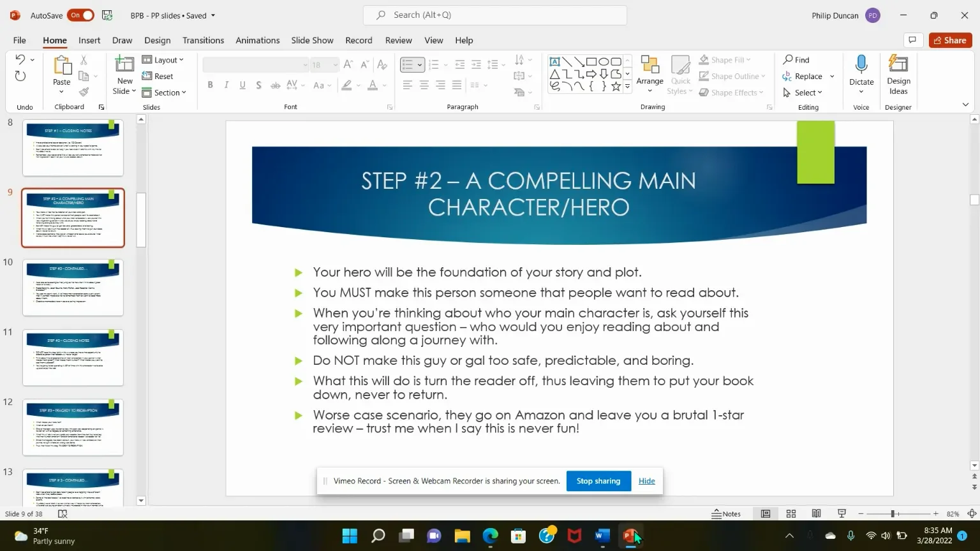Viewport: 980px width, 551px height.
Task: Open Word from the Windows taskbar
Action: pyautogui.click(x=602, y=536)
